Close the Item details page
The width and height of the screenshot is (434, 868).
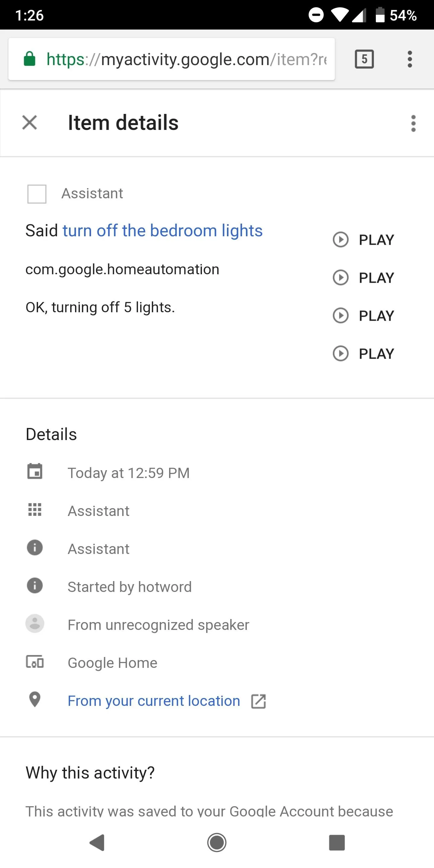(30, 122)
